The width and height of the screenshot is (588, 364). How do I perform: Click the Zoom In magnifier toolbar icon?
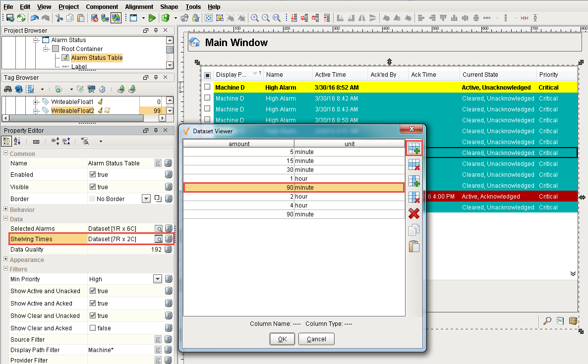pyautogui.click(x=255, y=18)
